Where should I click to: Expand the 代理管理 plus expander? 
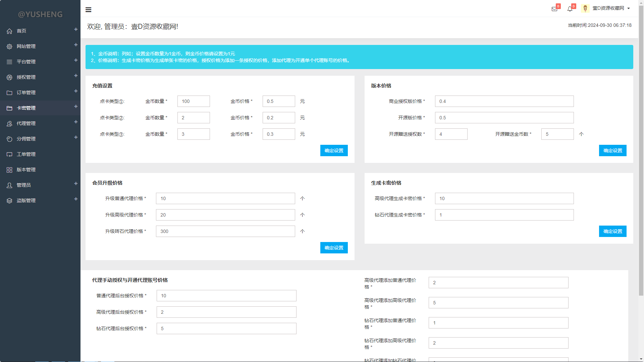tap(76, 122)
